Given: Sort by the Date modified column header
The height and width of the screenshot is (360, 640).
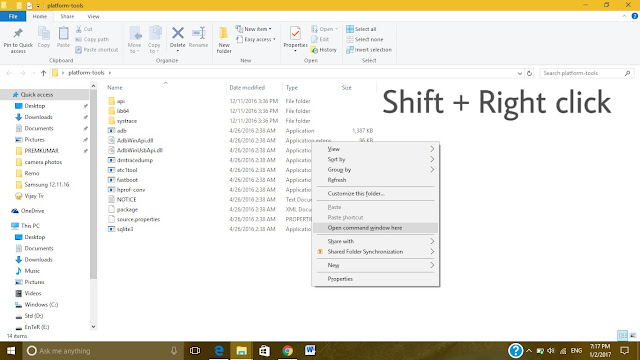Looking at the screenshot, I should (x=247, y=87).
